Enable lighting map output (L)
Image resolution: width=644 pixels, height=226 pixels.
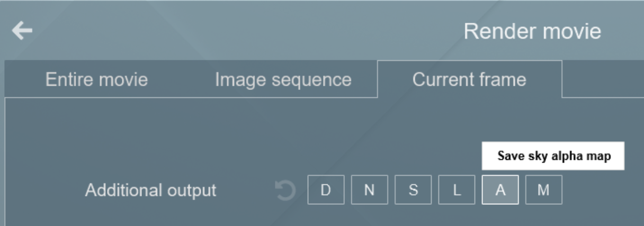(x=456, y=190)
